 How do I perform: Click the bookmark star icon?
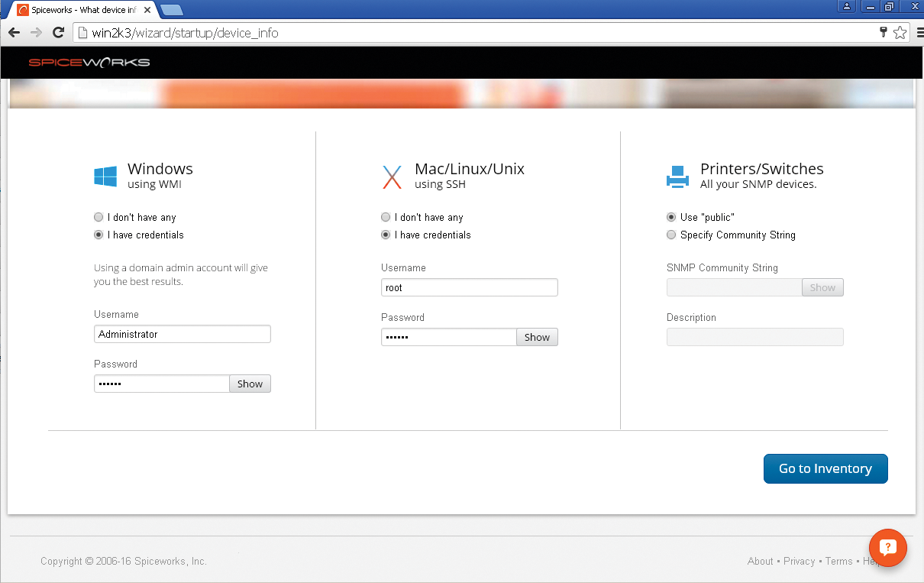click(x=900, y=33)
